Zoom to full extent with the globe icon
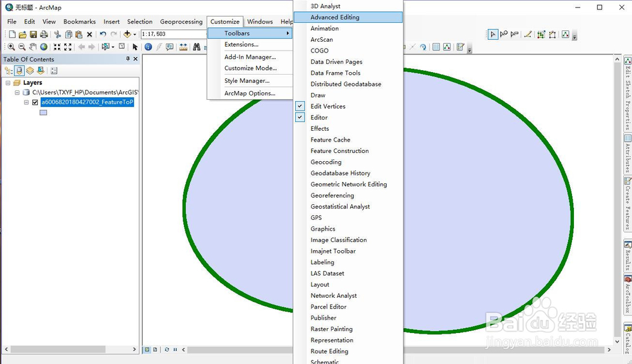632x364 pixels. click(x=44, y=47)
